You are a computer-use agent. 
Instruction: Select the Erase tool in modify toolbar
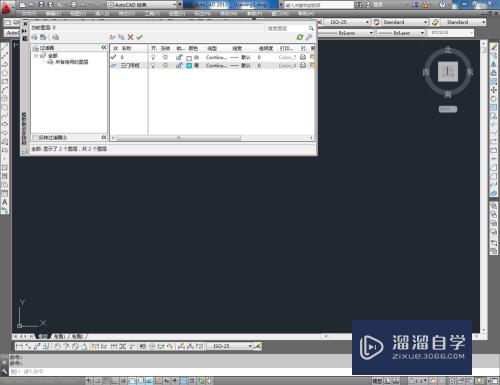point(494,47)
